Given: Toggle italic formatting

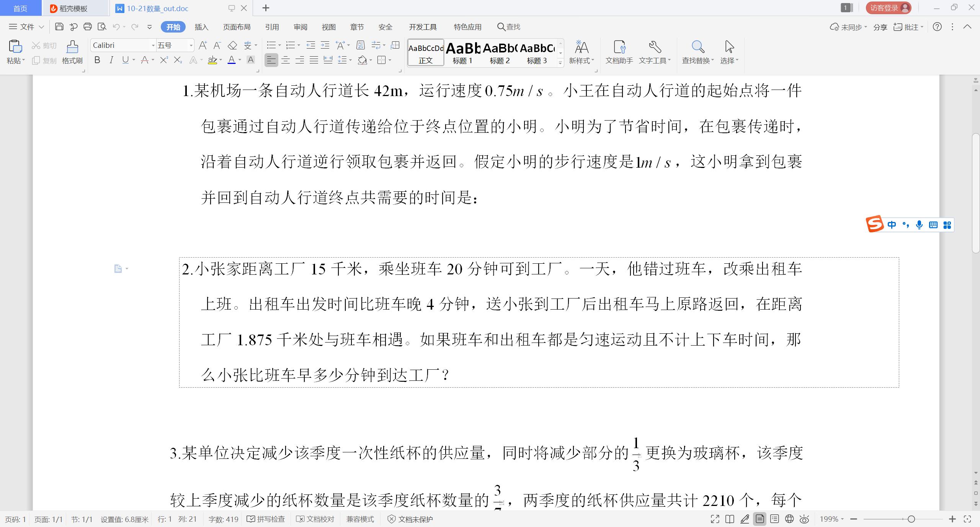Looking at the screenshot, I should [111, 60].
